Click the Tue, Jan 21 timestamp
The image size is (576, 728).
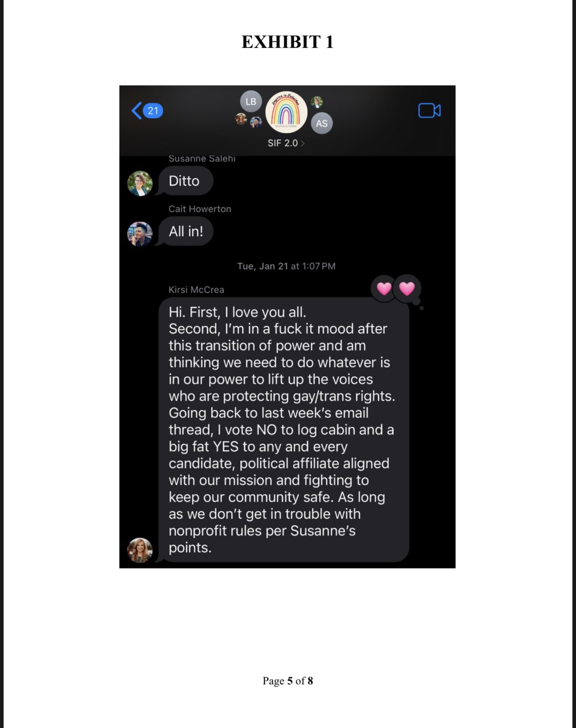point(286,266)
